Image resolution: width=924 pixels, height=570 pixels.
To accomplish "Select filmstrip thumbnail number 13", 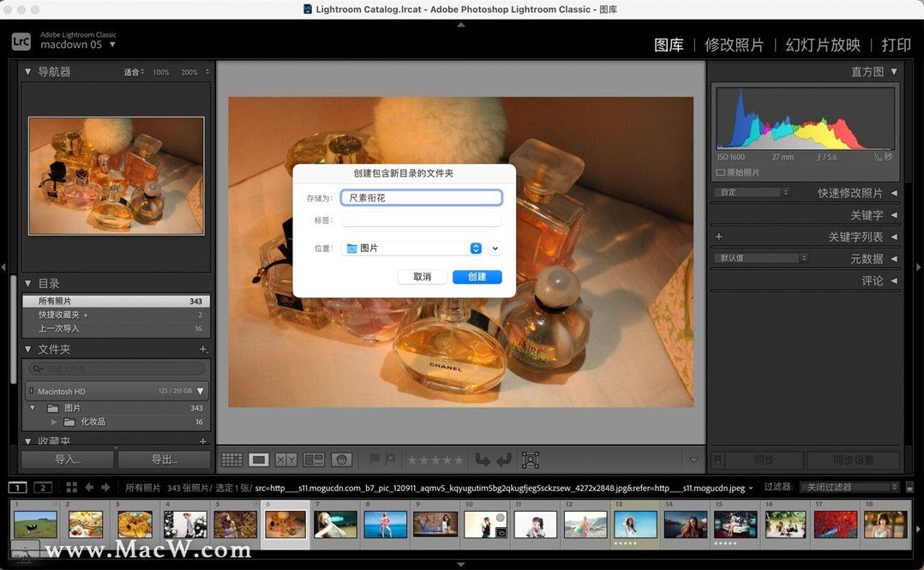I will (x=635, y=524).
